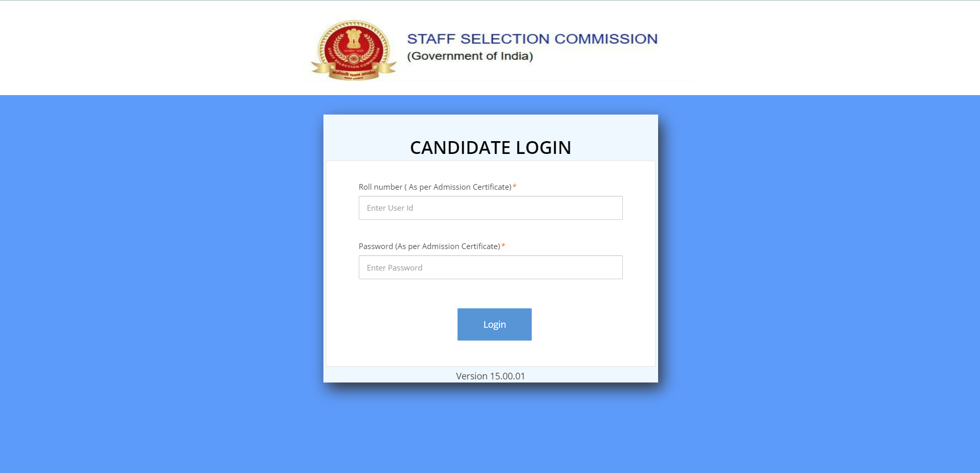The image size is (980, 473).
Task: Click the orange asterisk beside the Roll number label
Action: point(514,187)
